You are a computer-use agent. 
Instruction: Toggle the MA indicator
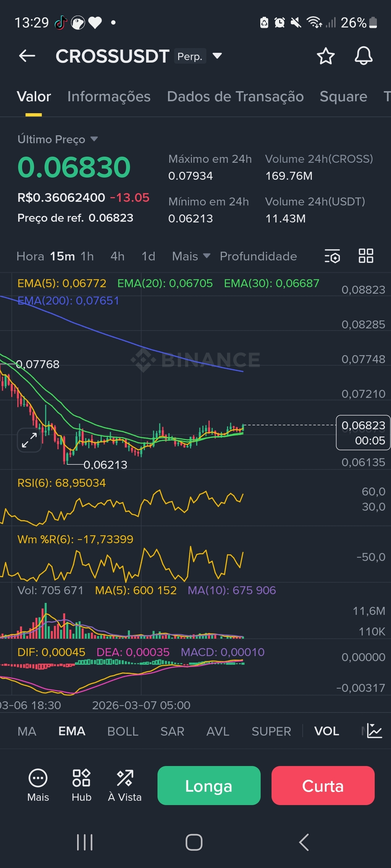point(27,731)
